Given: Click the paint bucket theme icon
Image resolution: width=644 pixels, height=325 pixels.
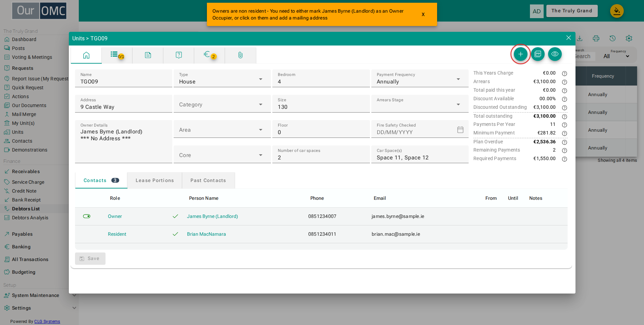Looking at the screenshot, I should click(x=617, y=11).
